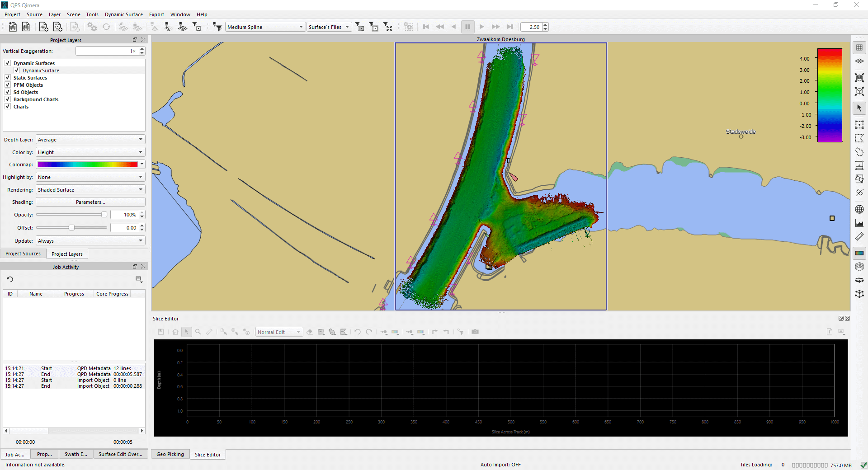The height and width of the screenshot is (470, 868).
Task: Switch to the Geo Picking tab
Action: [x=170, y=454]
